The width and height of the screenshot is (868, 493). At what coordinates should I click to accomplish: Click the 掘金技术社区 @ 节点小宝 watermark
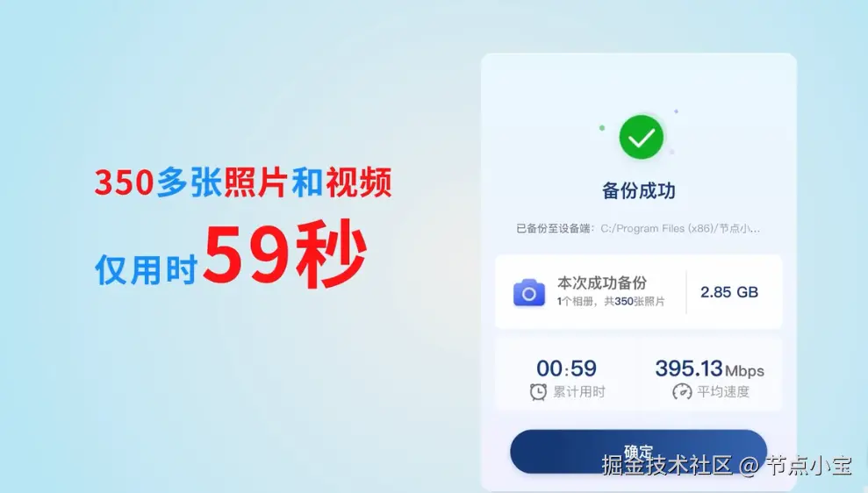coord(727,465)
